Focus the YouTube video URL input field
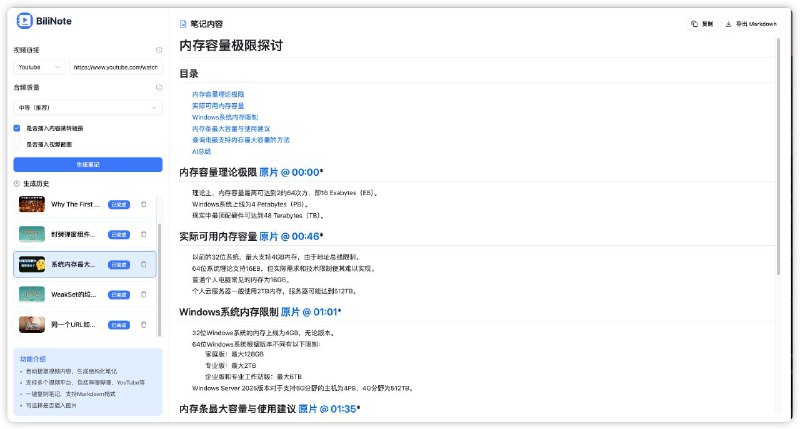The image size is (800, 429). pyautogui.click(x=115, y=67)
